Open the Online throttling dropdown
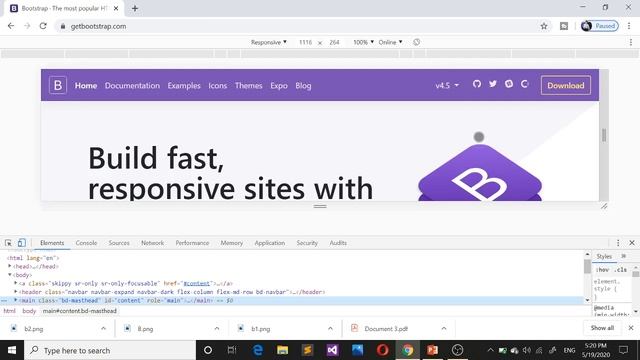 [390, 42]
